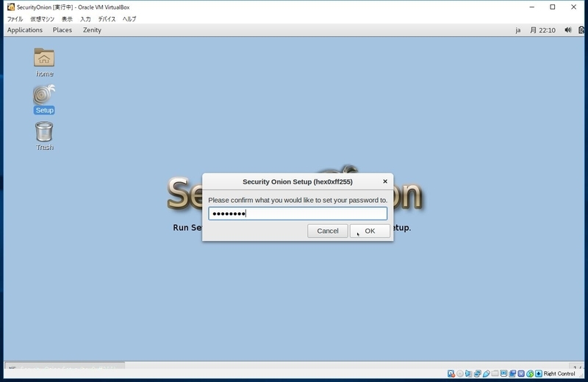Click the VirtualBox hard disk activity icon
The width and height of the screenshot is (588, 382).
click(x=451, y=373)
